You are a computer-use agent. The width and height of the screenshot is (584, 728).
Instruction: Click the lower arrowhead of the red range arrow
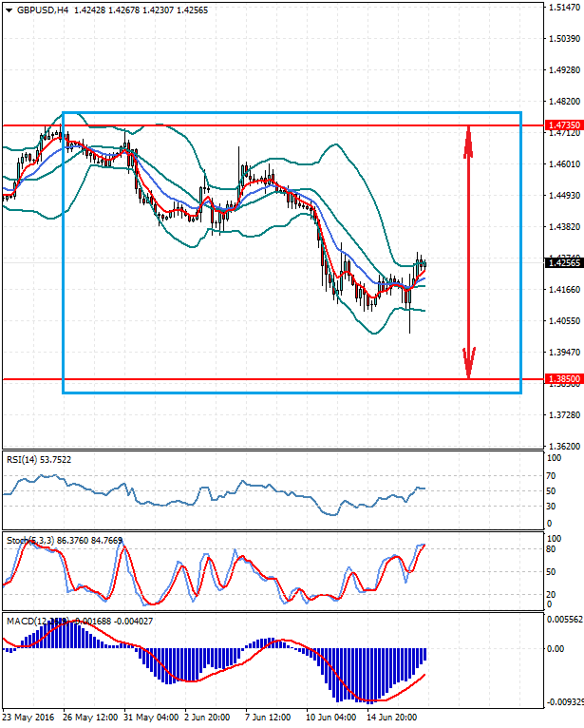click(467, 363)
